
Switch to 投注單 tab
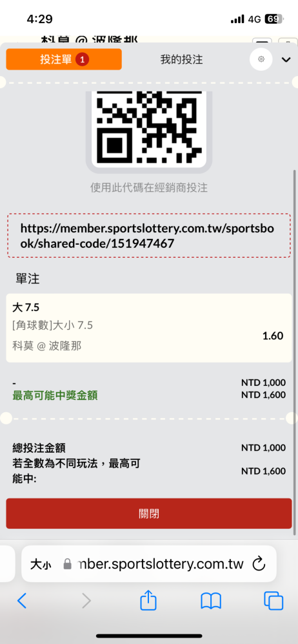click(x=64, y=59)
